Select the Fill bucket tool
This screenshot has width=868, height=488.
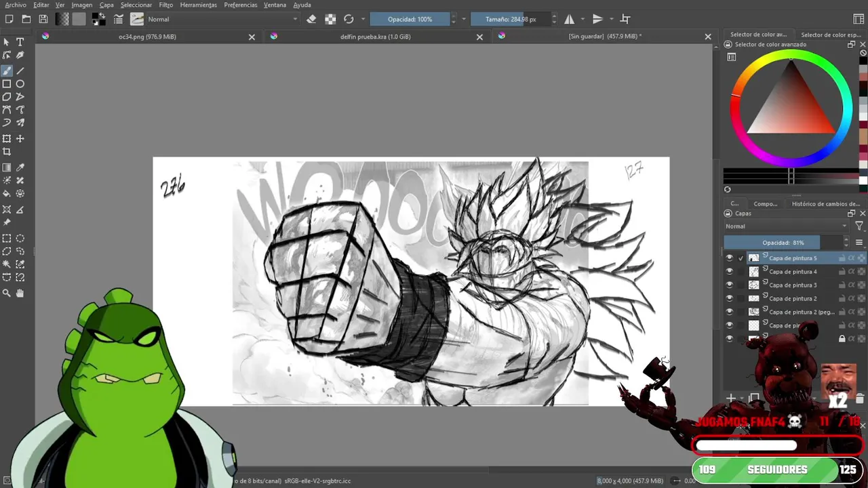[x=7, y=194]
